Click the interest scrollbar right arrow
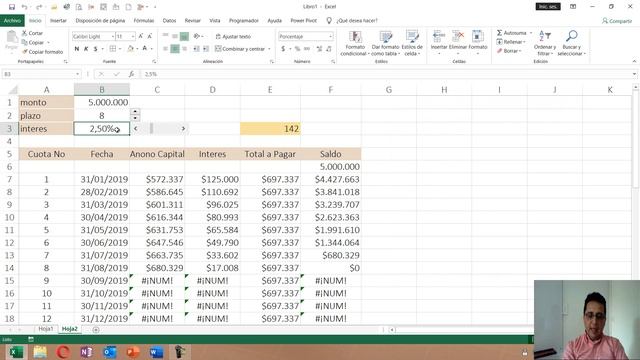 click(183, 129)
